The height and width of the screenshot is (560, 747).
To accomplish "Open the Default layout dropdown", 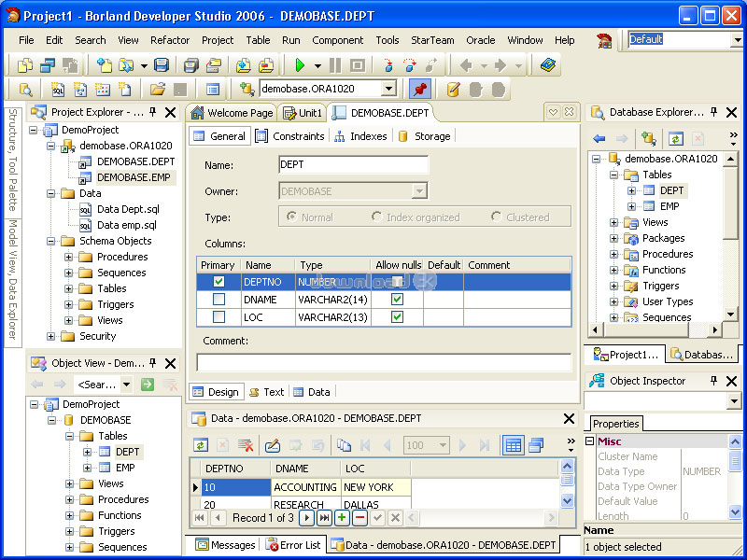I will pyautogui.click(x=737, y=40).
